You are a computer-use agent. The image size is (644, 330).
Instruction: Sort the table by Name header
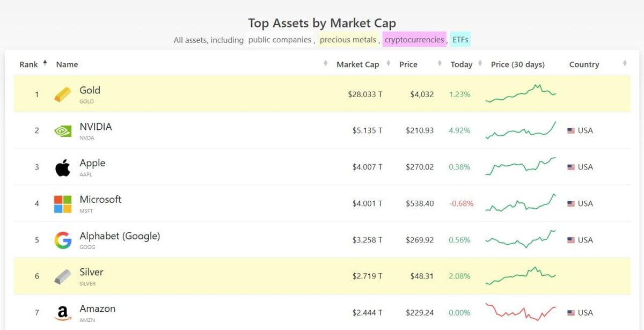(67, 64)
